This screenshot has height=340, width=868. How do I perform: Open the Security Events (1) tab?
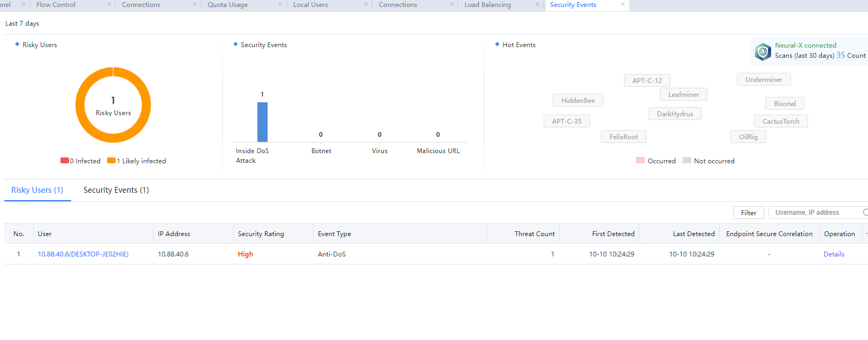[116, 190]
